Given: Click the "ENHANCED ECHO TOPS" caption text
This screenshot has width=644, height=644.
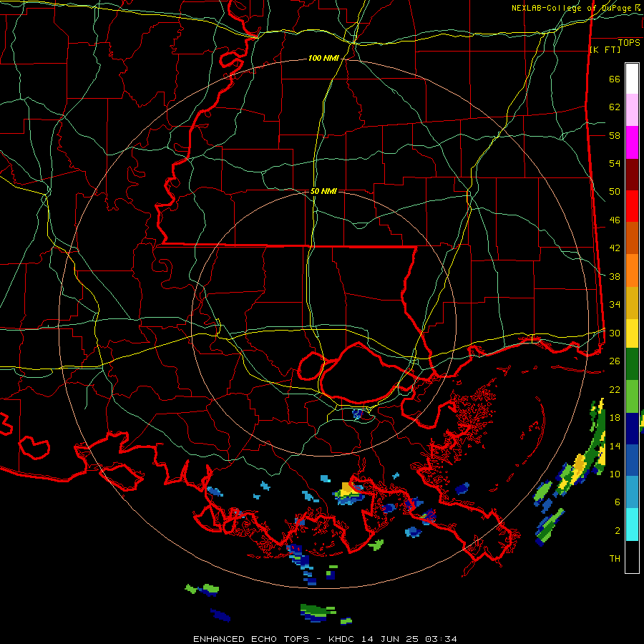Looking at the screenshot, I should point(251,639).
